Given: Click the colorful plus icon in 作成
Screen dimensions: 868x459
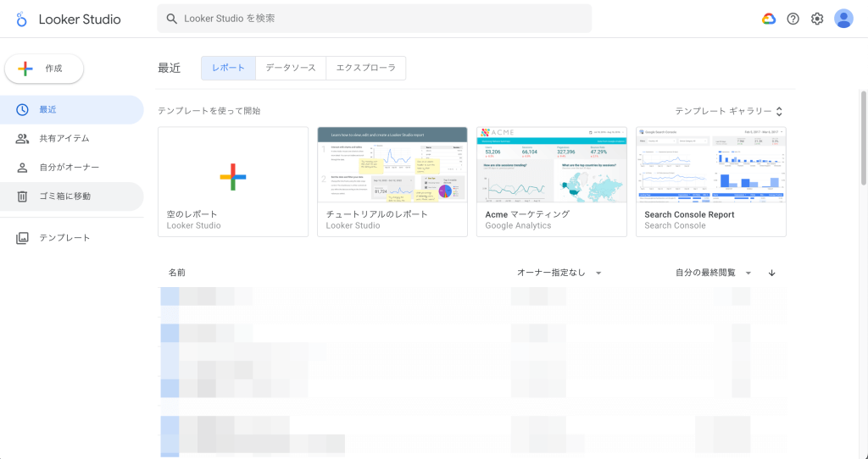Looking at the screenshot, I should pyautogui.click(x=25, y=69).
